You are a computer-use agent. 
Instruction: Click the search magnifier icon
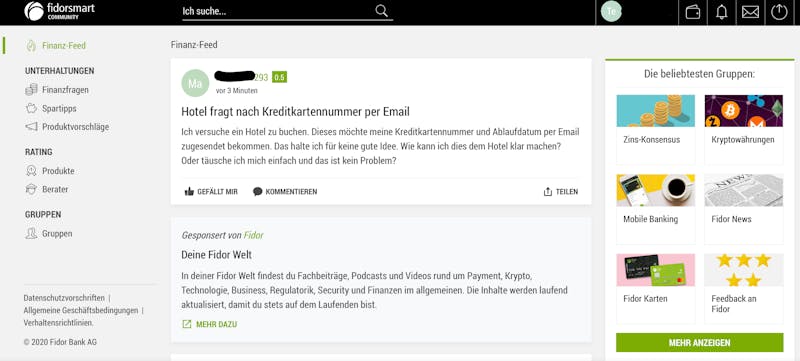pos(382,11)
